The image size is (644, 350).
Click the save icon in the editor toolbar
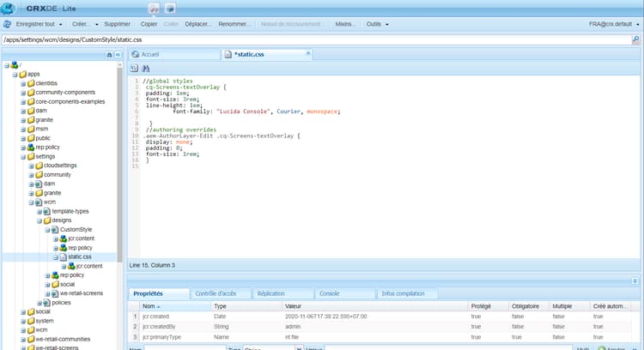point(135,68)
